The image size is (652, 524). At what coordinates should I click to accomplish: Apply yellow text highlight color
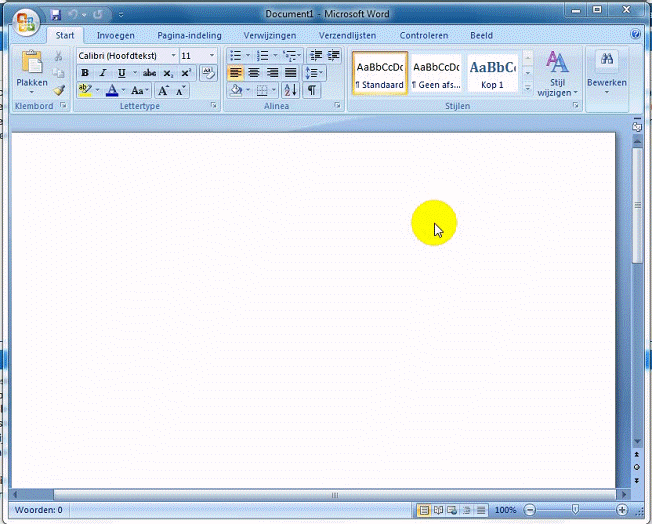pos(85,90)
